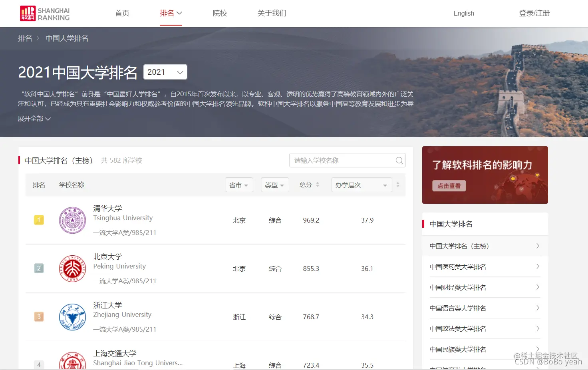Click the 排名 breadcrumb link

(x=25, y=38)
